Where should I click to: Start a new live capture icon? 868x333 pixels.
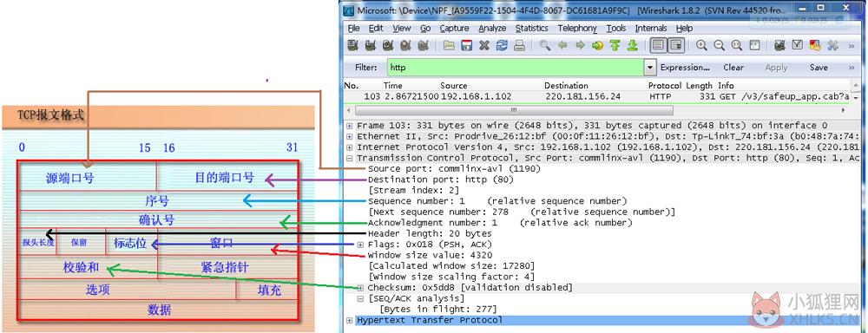coord(388,46)
